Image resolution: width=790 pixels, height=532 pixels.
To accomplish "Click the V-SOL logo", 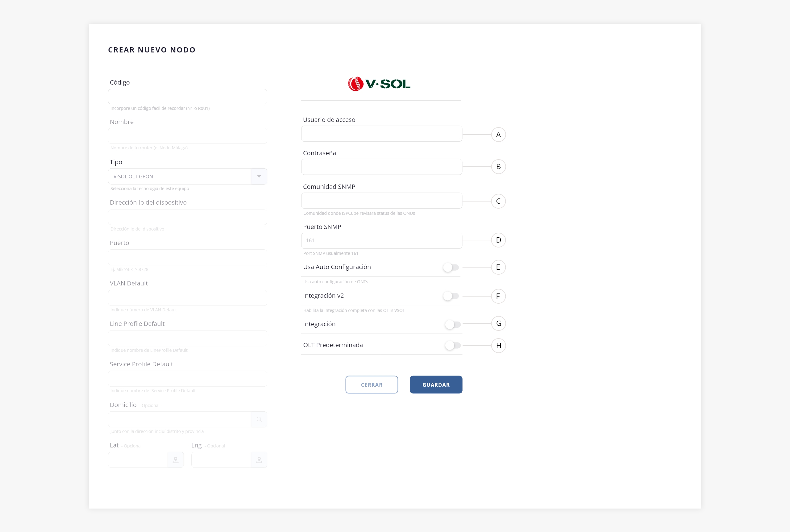I will pos(379,84).
